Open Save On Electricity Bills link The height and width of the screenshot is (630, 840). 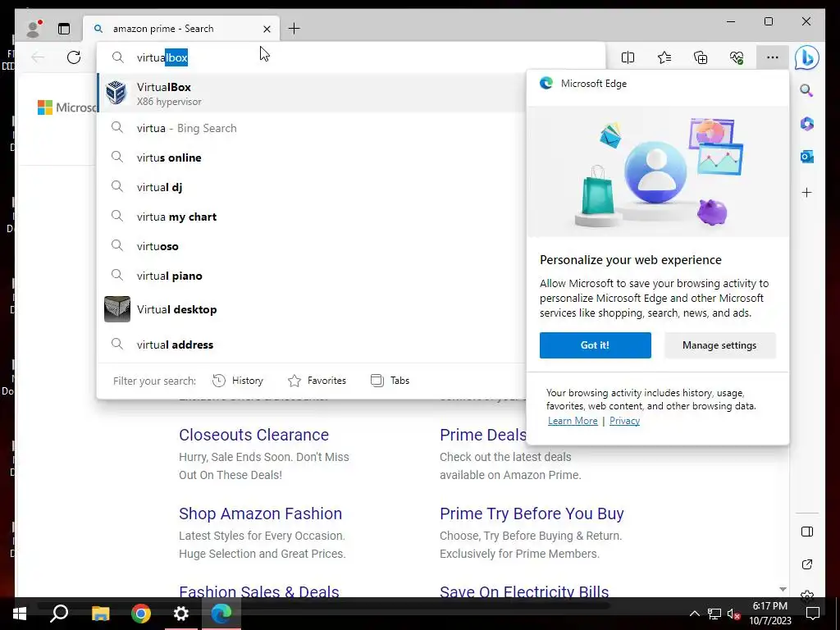[524, 591]
